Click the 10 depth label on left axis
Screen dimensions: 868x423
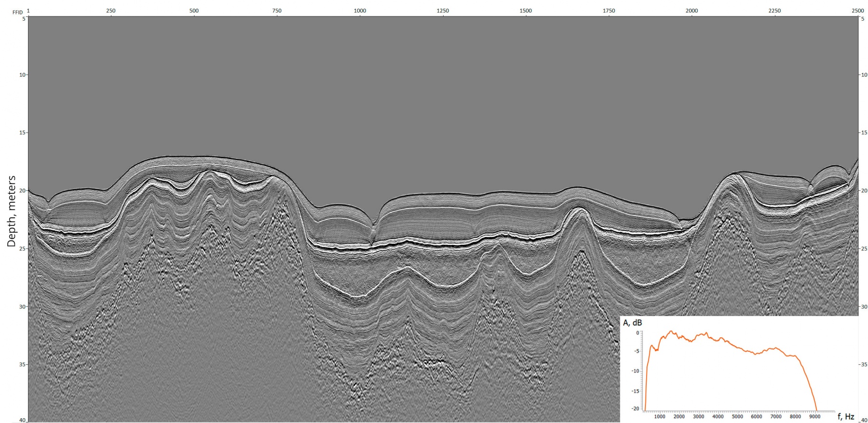point(22,75)
